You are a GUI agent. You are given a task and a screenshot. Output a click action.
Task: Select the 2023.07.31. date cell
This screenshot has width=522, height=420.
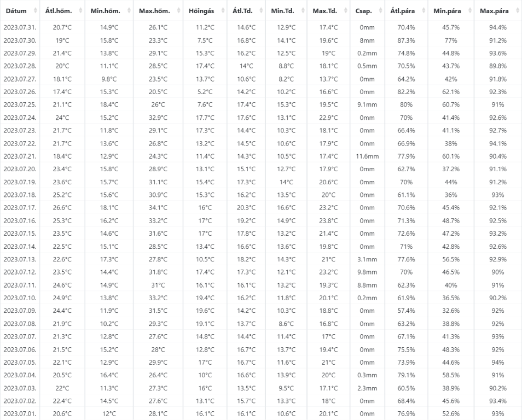20,27
